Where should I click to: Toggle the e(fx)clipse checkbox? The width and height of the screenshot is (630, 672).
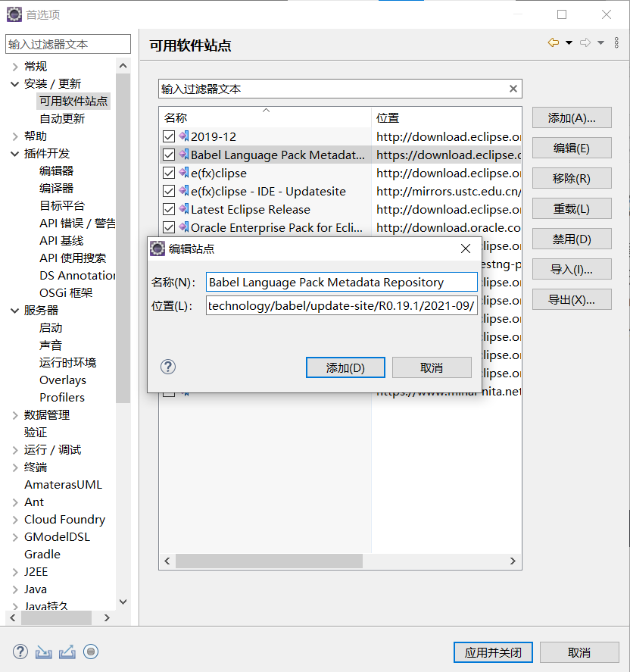click(x=169, y=173)
